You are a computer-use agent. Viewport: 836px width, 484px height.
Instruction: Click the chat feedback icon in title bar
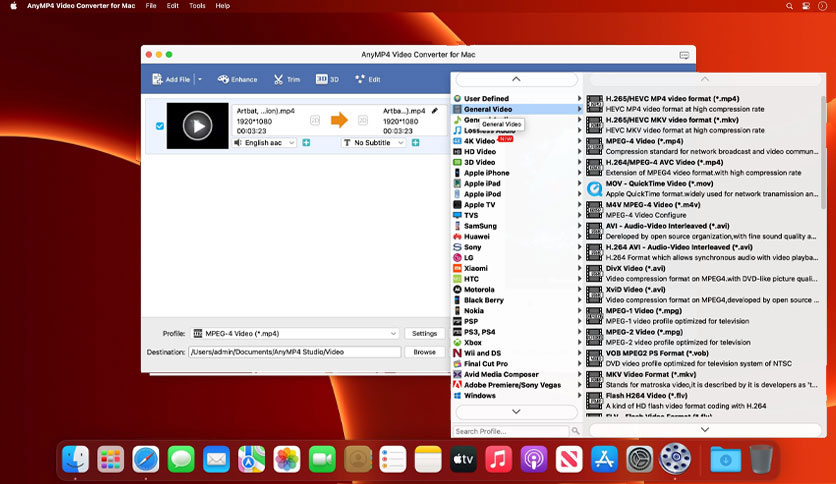(x=684, y=55)
